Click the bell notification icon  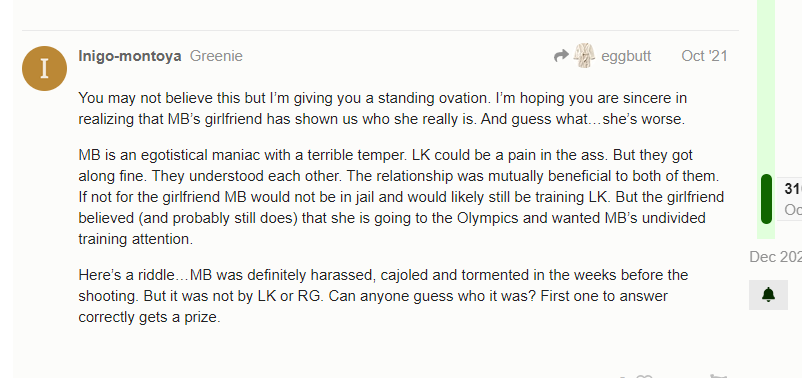(x=768, y=295)
